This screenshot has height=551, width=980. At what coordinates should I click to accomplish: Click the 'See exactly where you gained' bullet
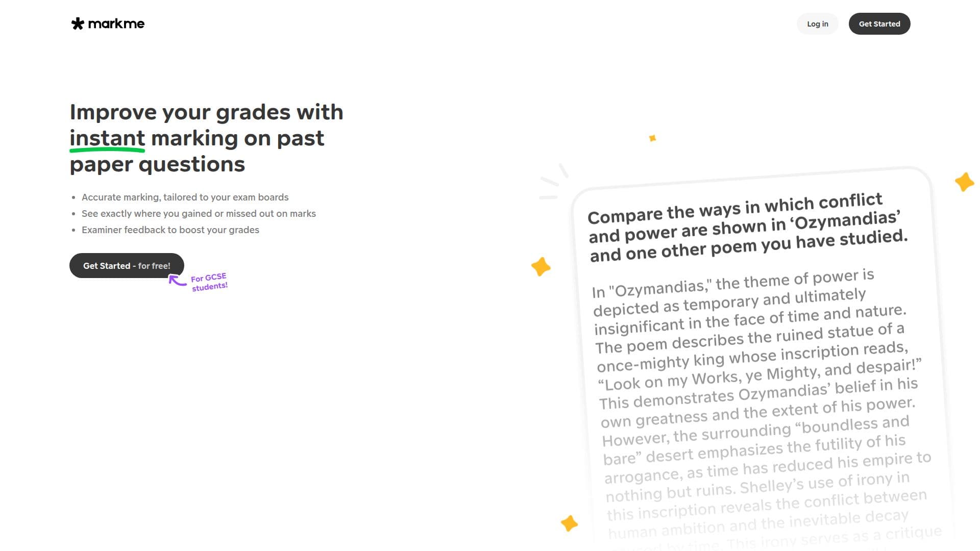point(199,214)
